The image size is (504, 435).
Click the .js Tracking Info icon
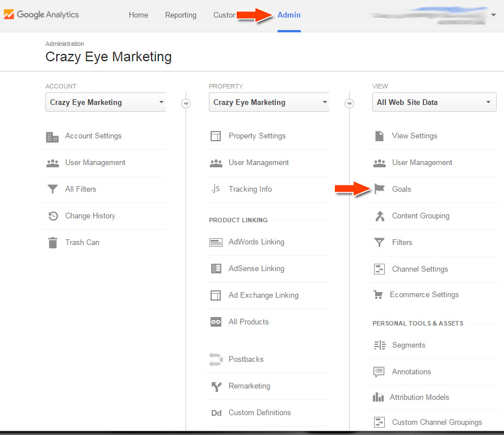tap(216, 189)
